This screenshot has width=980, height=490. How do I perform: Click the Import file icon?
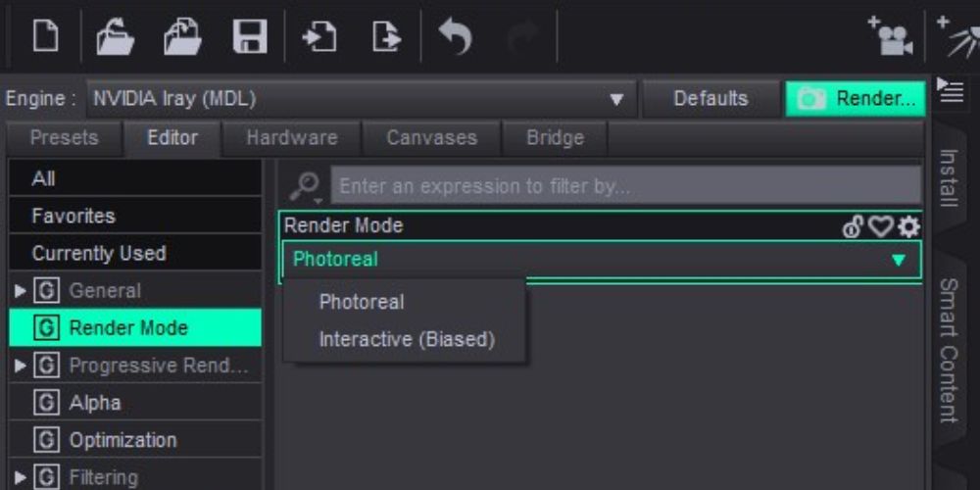319,37
